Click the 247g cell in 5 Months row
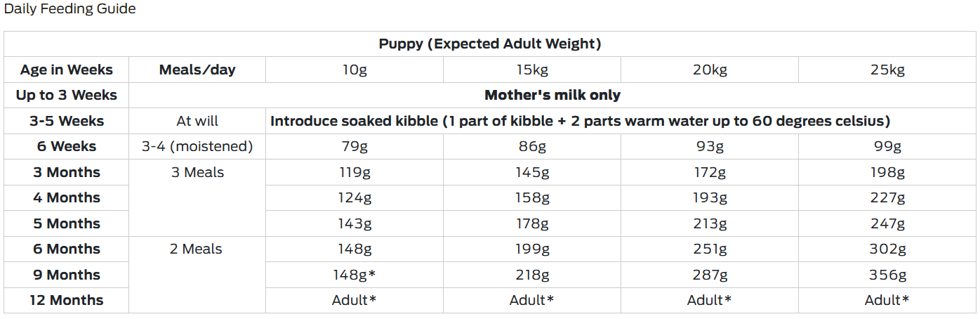The image size is (980, 319). click(x=887, y=223)
